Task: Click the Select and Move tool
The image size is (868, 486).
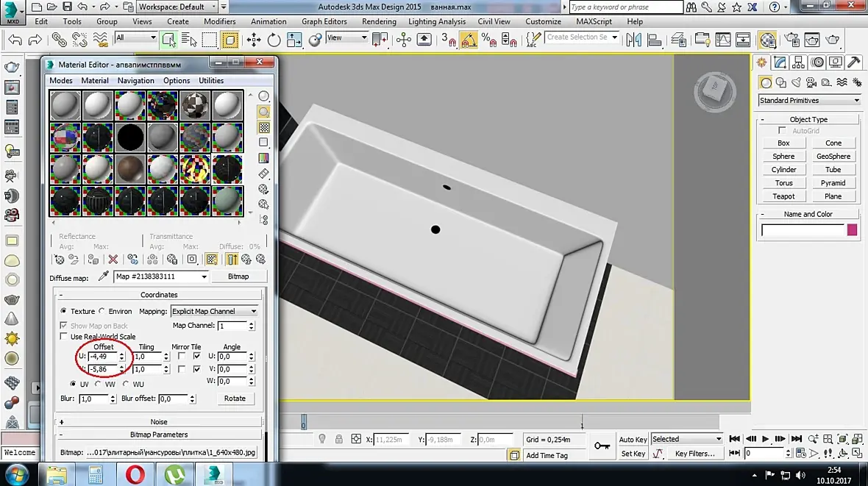Action: tap(254, 40)
